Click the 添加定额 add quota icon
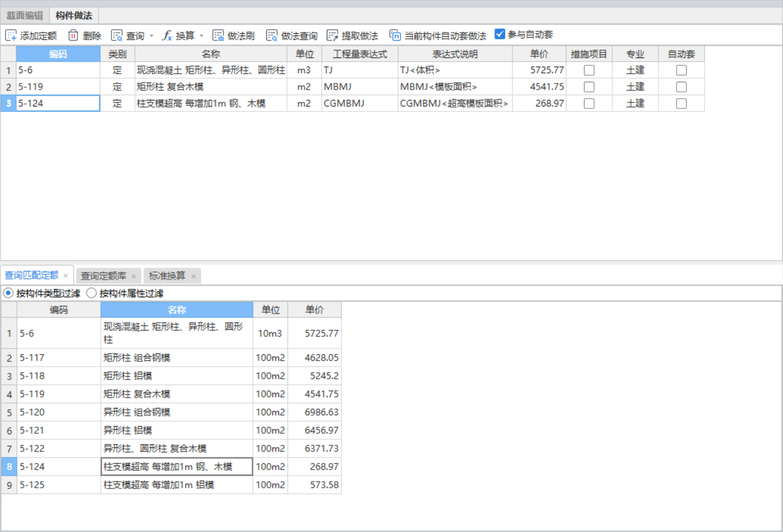 (11, 36)
